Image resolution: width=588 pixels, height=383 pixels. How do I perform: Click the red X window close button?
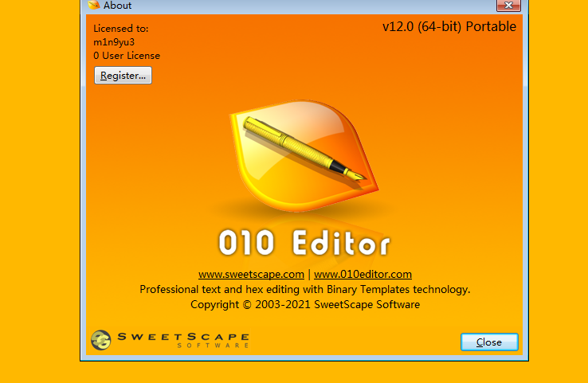508,6
